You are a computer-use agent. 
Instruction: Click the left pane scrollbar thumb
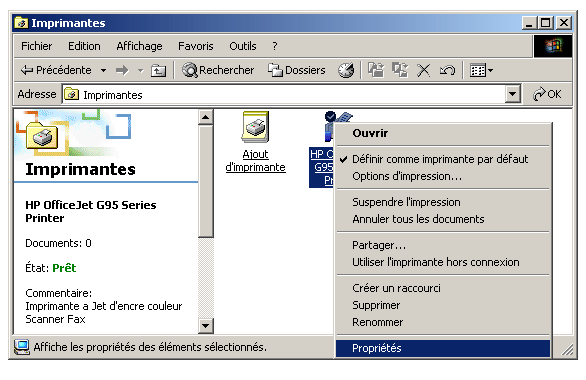(205, 181)
